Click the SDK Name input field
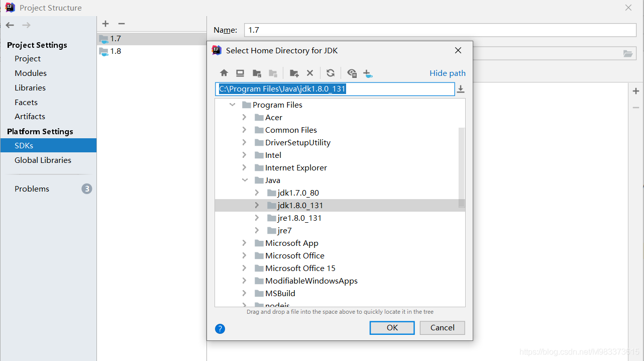 tap(440, 30)
